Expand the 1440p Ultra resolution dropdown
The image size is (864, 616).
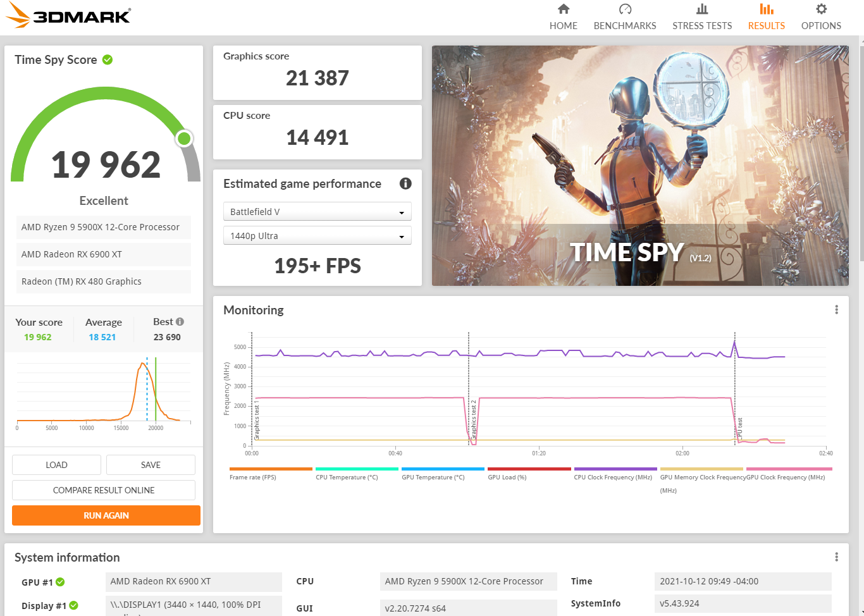click(317, 236)
